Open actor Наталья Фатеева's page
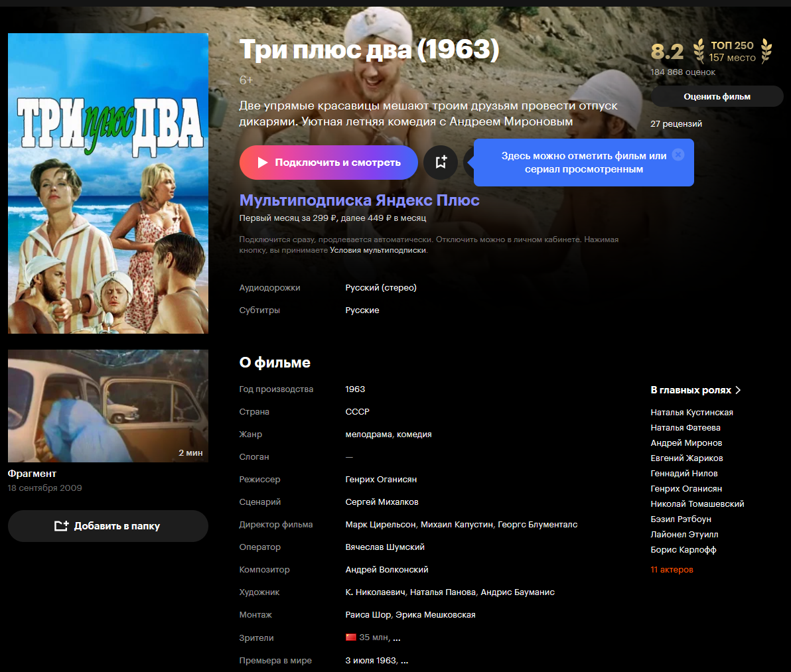The image size is (791, 672). [685, 427]
